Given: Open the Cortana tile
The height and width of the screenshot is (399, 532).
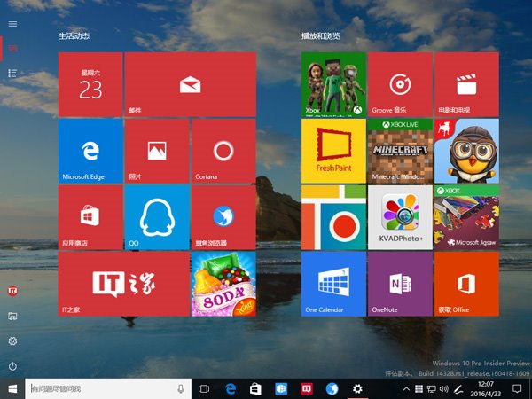Looking at the screenshot, I should [x=223, y=152].
